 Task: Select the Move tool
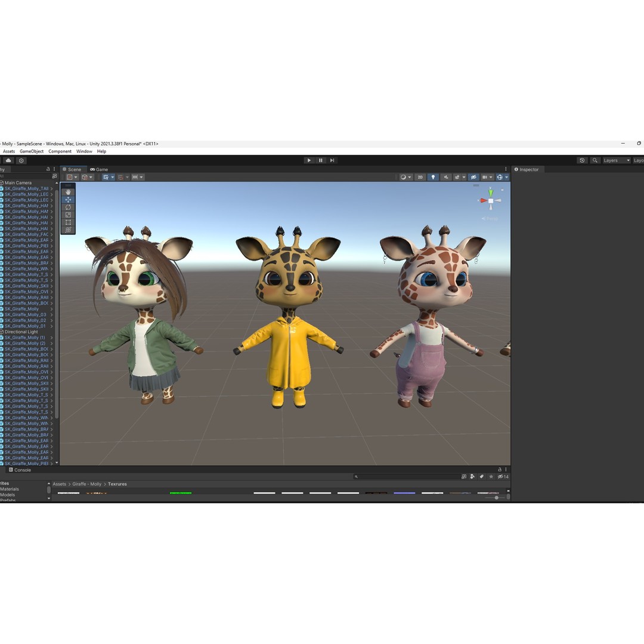point(68,199)
